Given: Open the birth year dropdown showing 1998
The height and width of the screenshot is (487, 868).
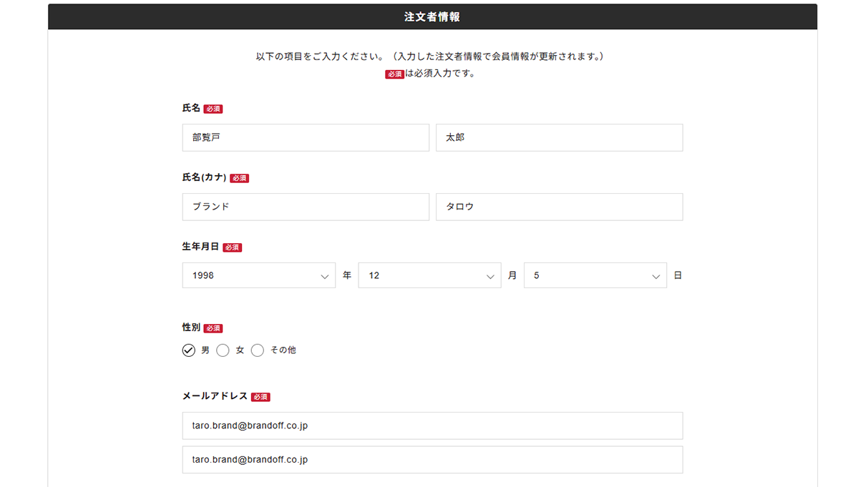Looking at the screenshot, I should [x=259, y=275].
